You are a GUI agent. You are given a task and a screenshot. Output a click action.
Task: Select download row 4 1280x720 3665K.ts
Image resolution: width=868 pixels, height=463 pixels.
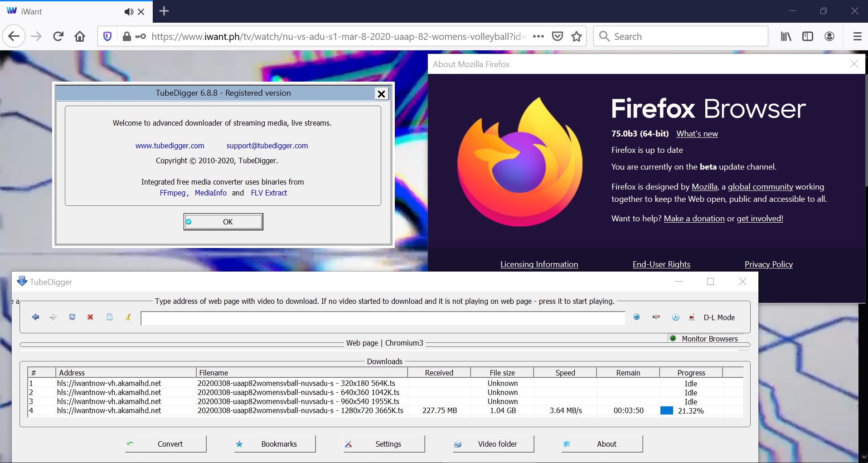[x=385, y=410]
